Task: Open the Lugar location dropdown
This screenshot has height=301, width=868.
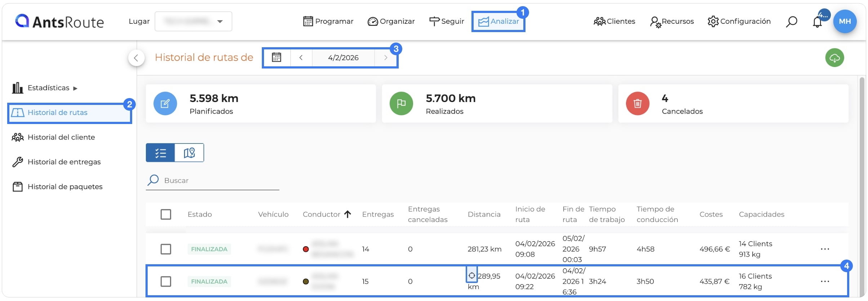Action: tap(193, 21)
